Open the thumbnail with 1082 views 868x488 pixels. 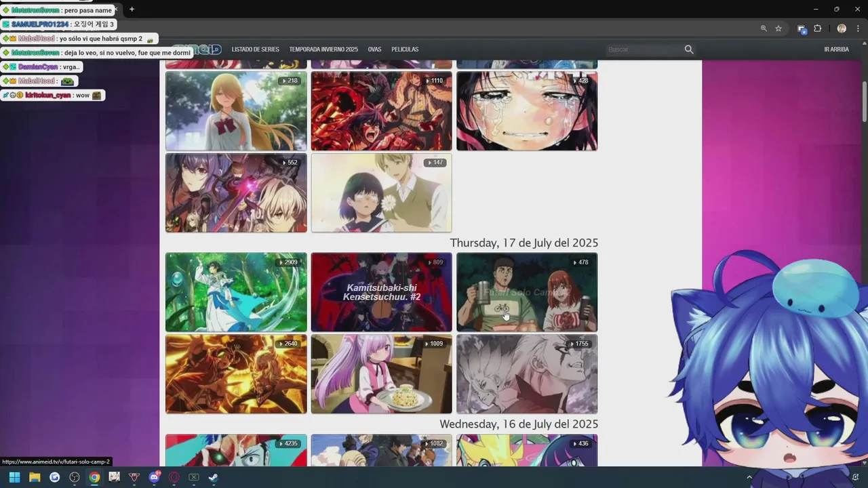coord(381,451)
